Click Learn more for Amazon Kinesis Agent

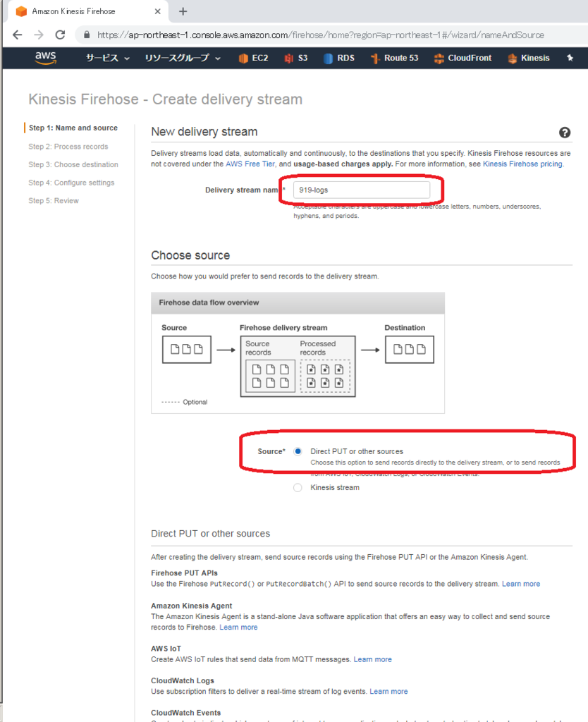click(x=238, y=627)
